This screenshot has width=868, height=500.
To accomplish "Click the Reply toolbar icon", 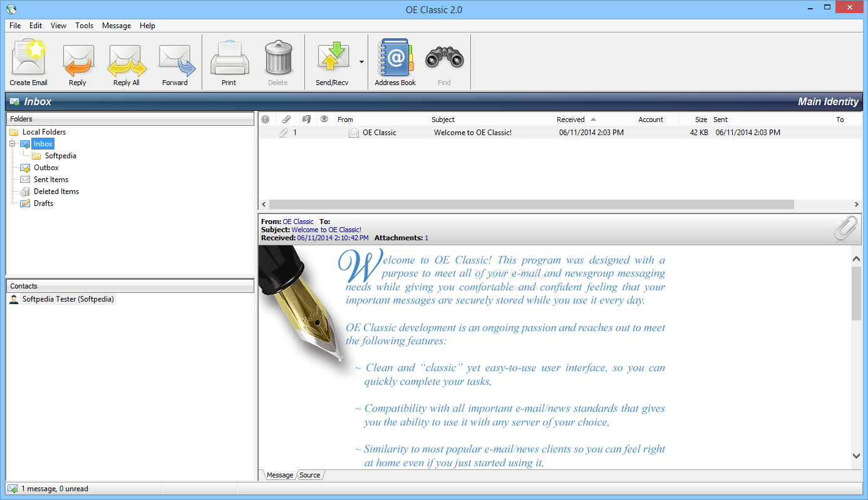I will 78,61.
